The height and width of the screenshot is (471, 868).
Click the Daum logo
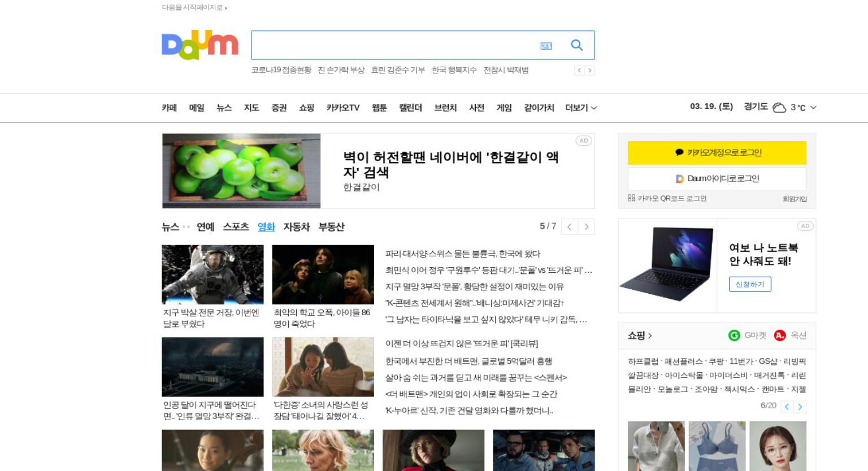coord(200,45)
